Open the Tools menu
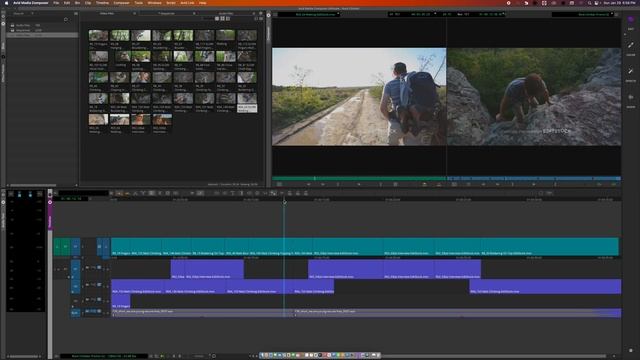 [x=139, y=3]
